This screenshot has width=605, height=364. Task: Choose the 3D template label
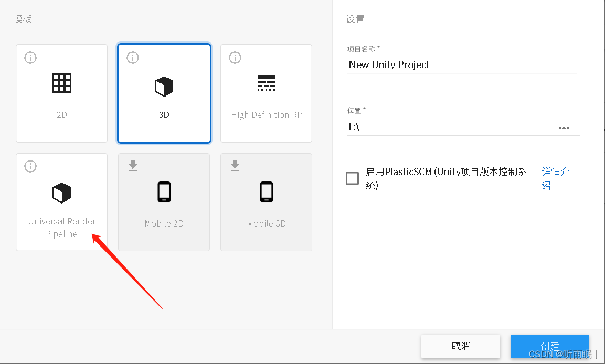coord(164,115)
